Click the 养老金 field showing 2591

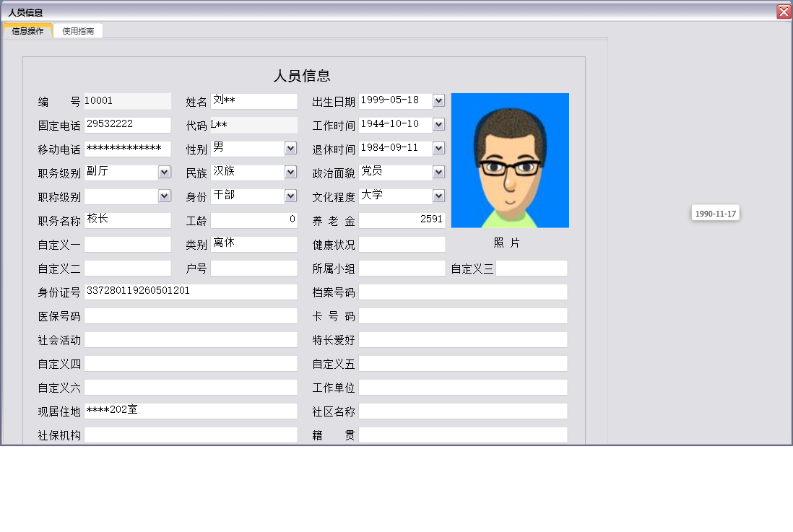pyautogui.click(x=402, y=219)
